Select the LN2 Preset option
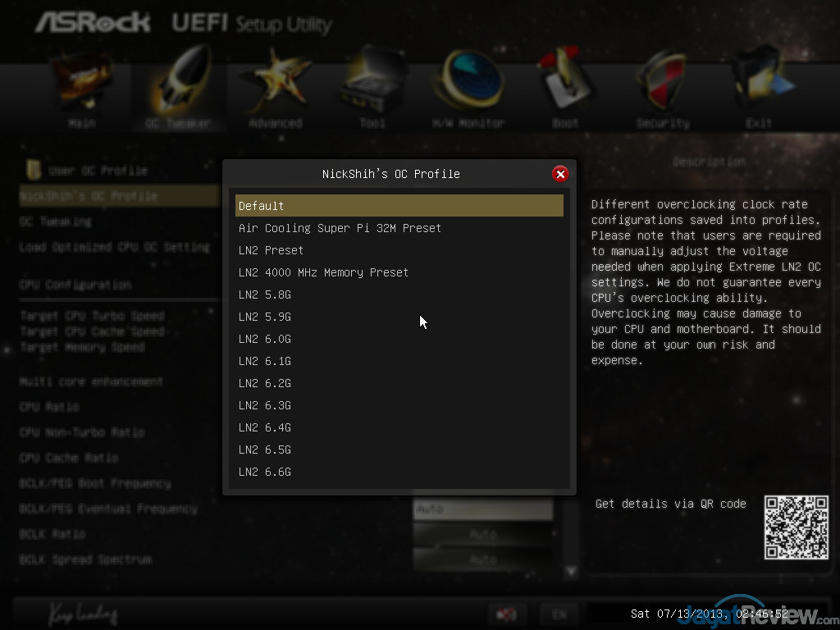The image size is (840, 630). pyautogui.click(x=399, y=250)
